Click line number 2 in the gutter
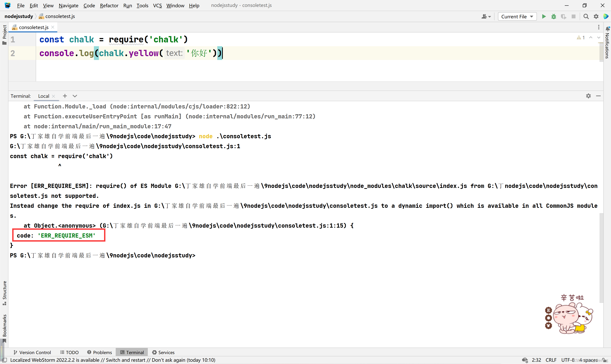This screenshot has height=364, width=611. click(x=13, y=53)
